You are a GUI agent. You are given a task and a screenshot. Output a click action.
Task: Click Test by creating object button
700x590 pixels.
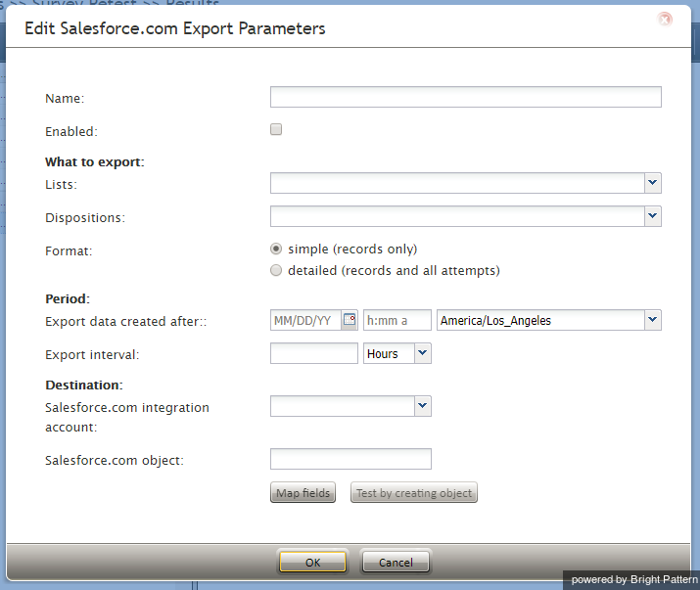414,493
